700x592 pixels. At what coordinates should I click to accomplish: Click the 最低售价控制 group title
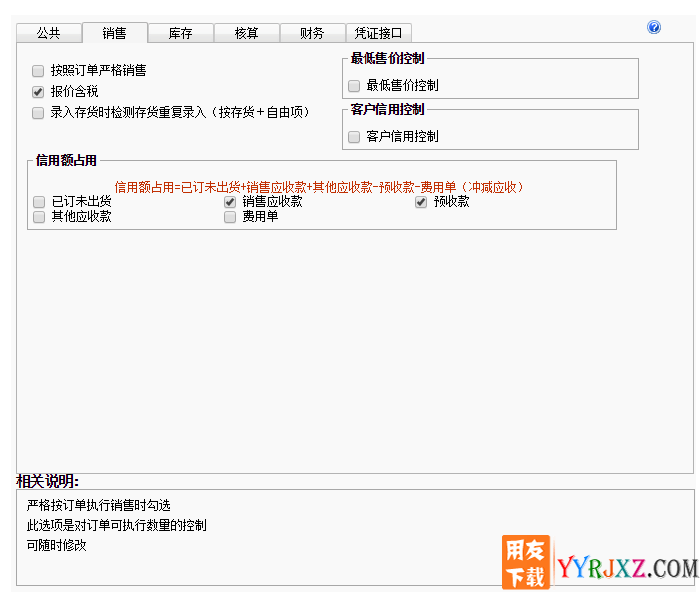pos(387,58)
